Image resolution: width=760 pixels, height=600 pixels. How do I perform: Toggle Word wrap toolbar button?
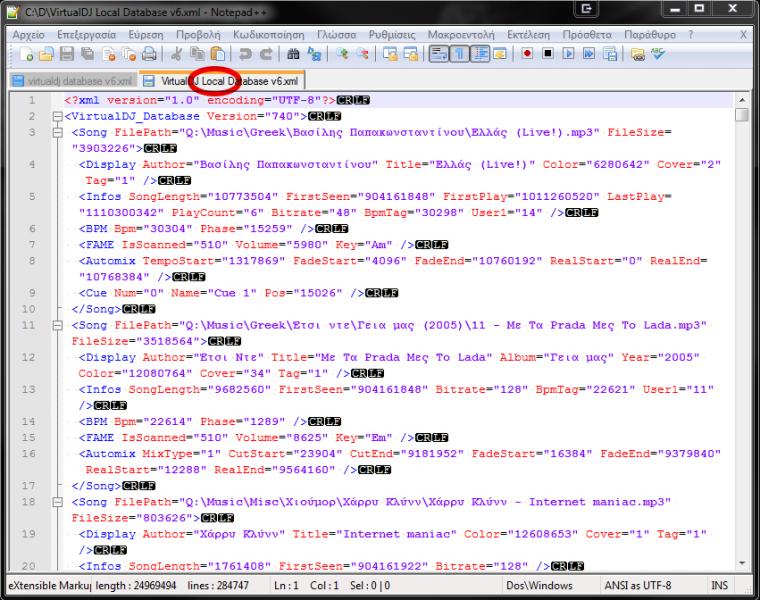click(x=439, y=54)
